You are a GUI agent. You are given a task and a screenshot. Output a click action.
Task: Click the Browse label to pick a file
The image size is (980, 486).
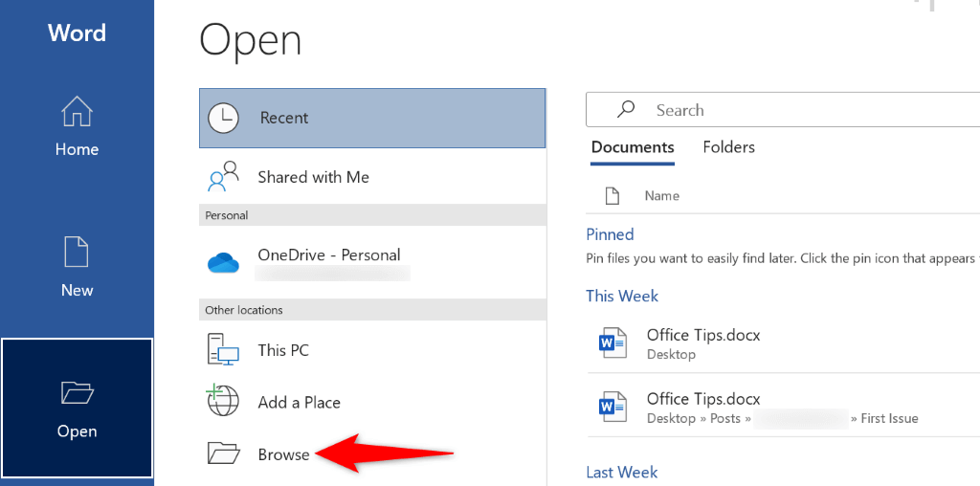click(283, 454)
